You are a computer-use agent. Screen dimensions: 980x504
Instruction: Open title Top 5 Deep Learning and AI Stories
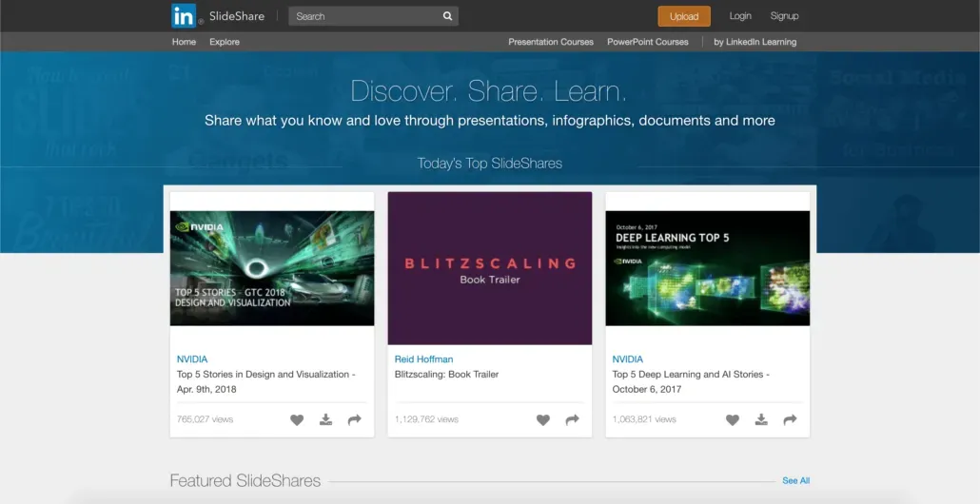[691, 381]
